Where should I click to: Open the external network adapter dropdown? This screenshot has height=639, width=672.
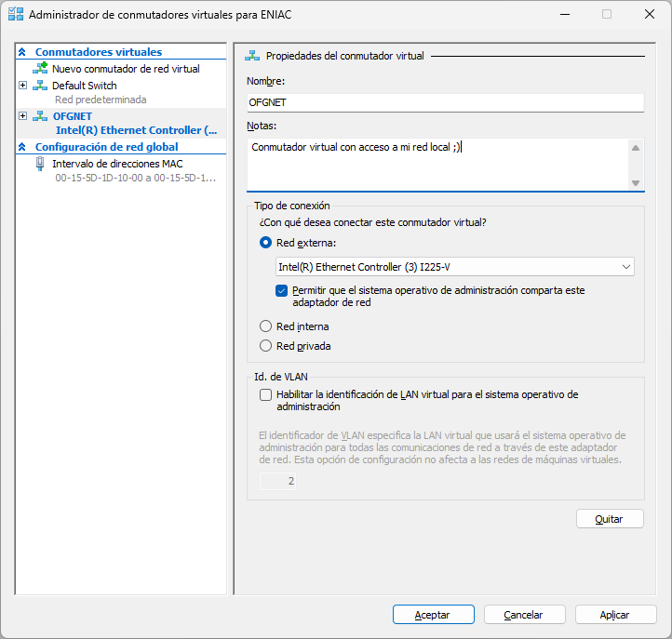pyautogui.click(x=455, y=267)
